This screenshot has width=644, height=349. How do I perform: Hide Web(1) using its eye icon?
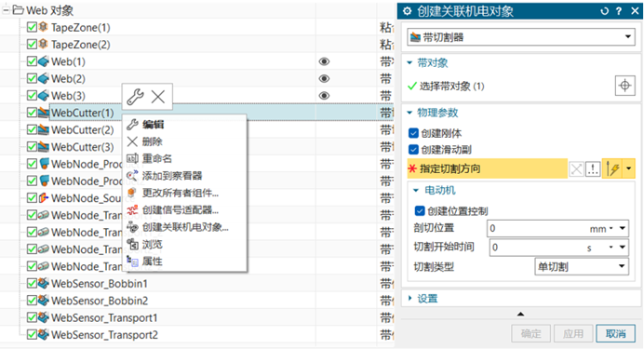pos(324,61)
